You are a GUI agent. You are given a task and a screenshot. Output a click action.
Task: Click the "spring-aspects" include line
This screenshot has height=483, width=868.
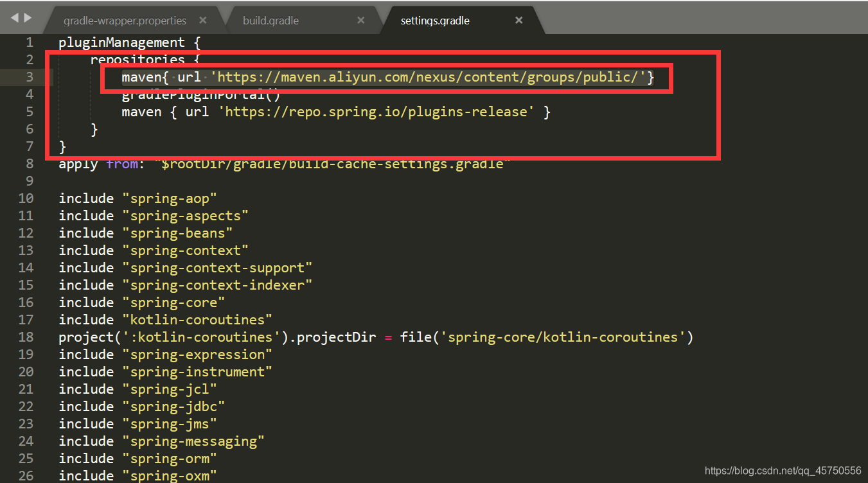coord(154,216)
